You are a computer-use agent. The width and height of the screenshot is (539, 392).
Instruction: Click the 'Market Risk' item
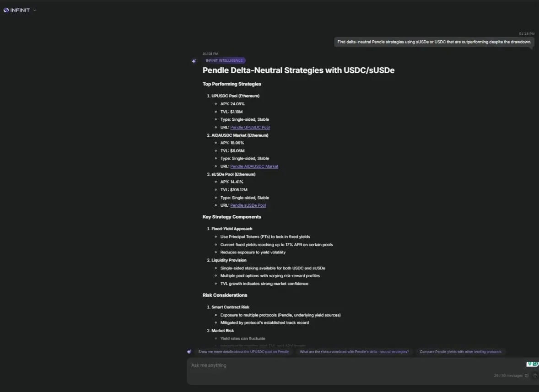(222, 331)
